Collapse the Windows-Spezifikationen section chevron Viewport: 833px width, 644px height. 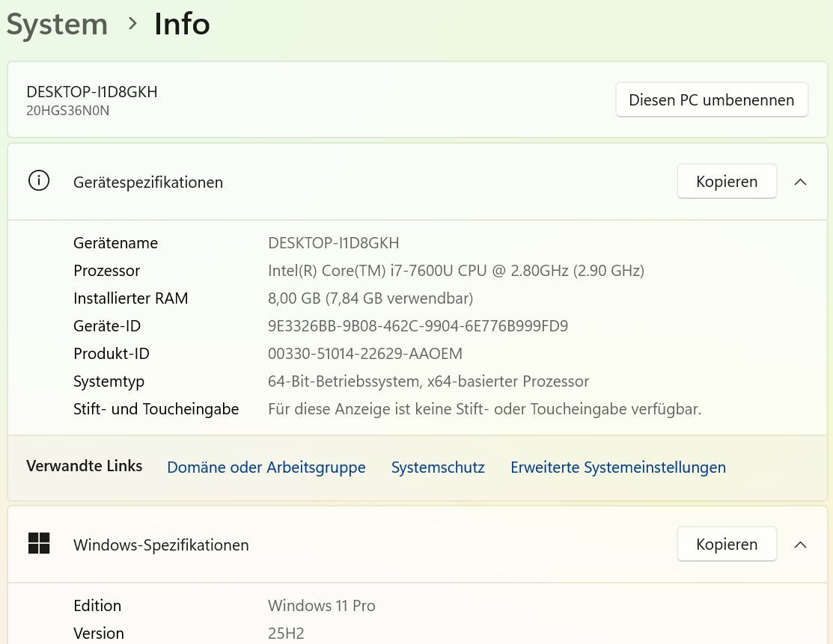click(800, 545)
